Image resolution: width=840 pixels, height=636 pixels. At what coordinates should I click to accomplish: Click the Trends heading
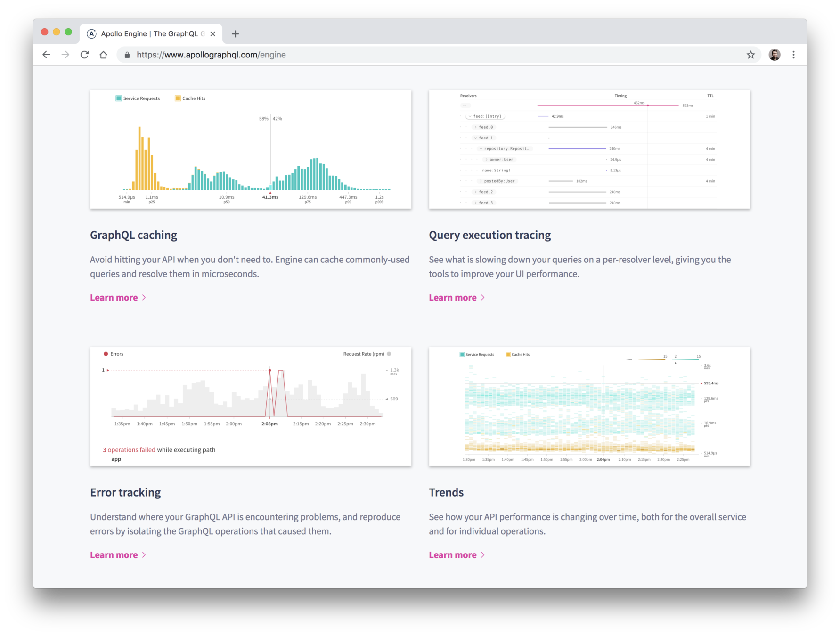coord(446,492)
